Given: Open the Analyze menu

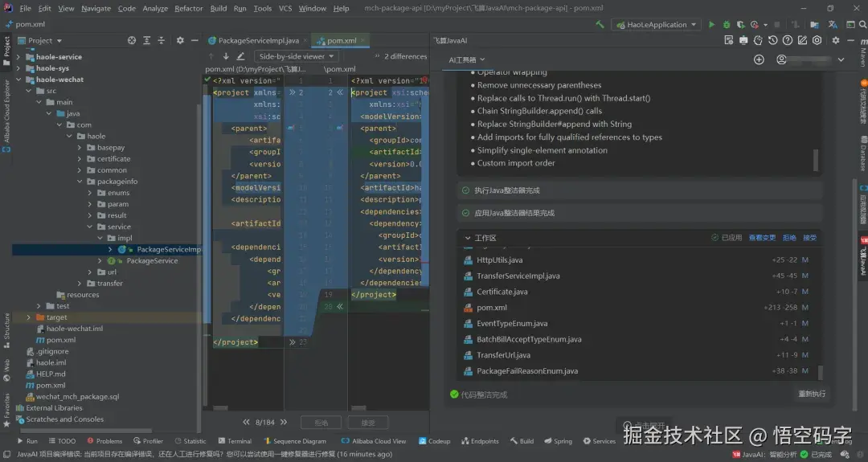Looking at the screenshot, I should (x=155, y=8).
